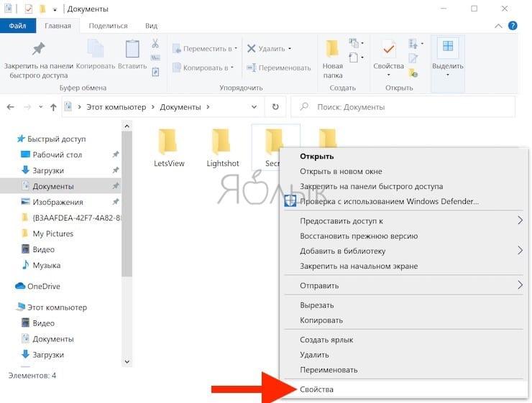Refresh the Документы folder view
The image size is (532, 403).
[275, 107]
